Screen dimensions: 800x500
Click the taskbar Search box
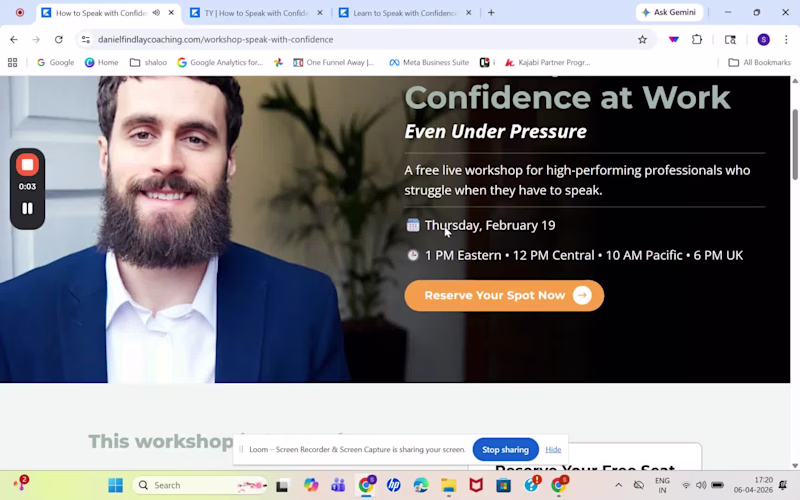(200, 485)
